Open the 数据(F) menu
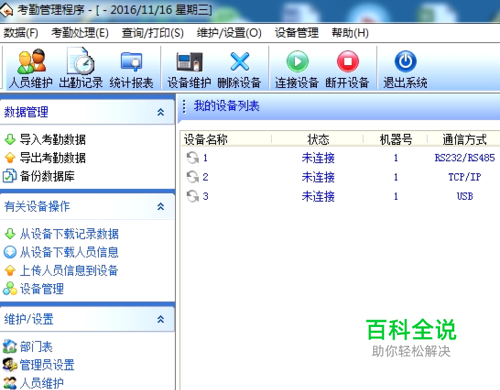 [21, 33]
